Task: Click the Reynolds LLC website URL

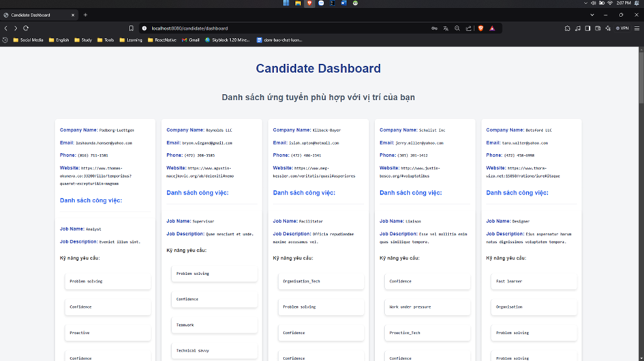Action: point(200,172)
